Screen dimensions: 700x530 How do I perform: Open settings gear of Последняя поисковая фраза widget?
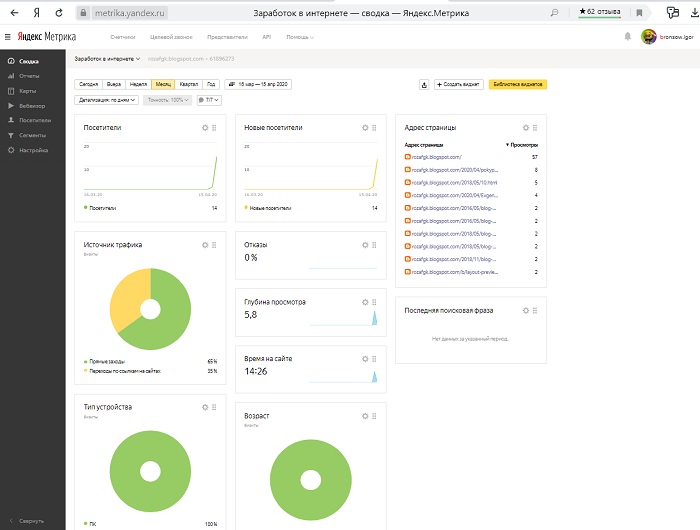[x=526, y=310]
